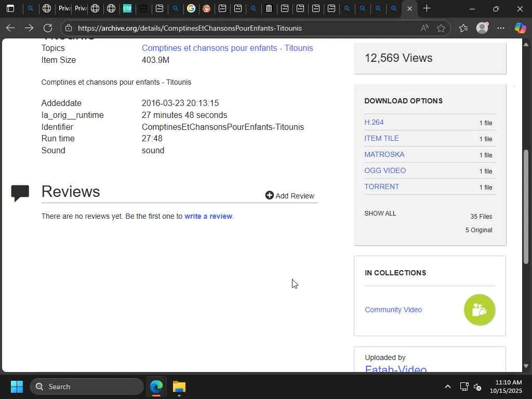Select the Run time value 27:48
Screen dimensions: 532x399
[152, 138]
